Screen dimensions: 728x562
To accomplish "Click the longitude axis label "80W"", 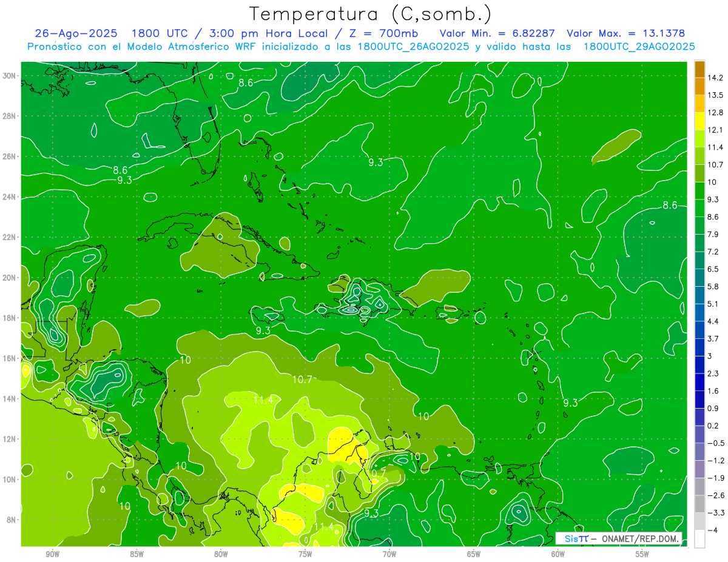I will coord(221,554).
